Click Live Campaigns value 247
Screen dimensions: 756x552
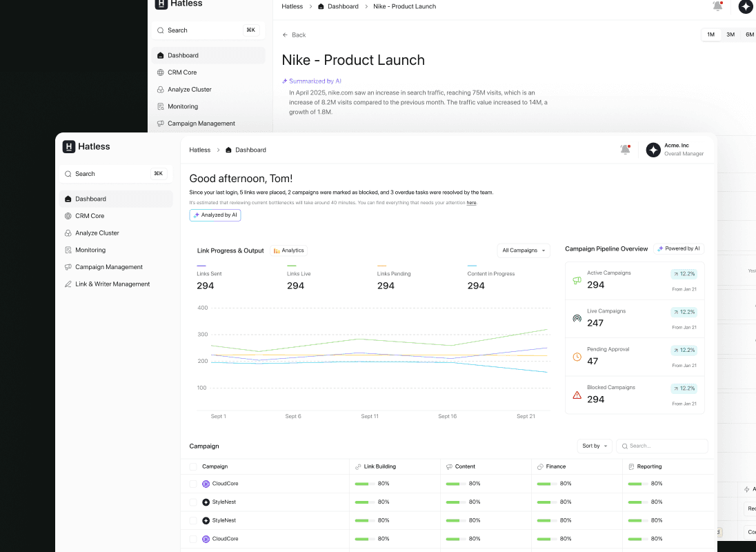point(595,323)
